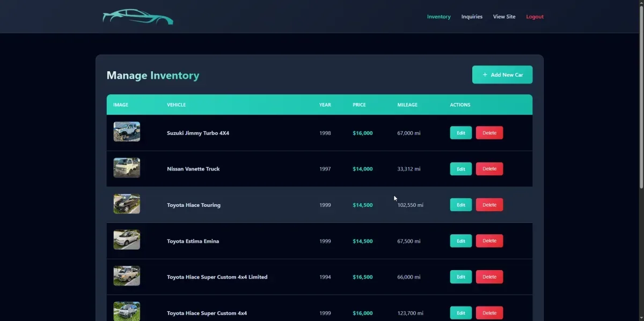Viewport: 644px width, 321px height.
Task: Delete the Toyota Estima Emina row
Action: (489, 241)
